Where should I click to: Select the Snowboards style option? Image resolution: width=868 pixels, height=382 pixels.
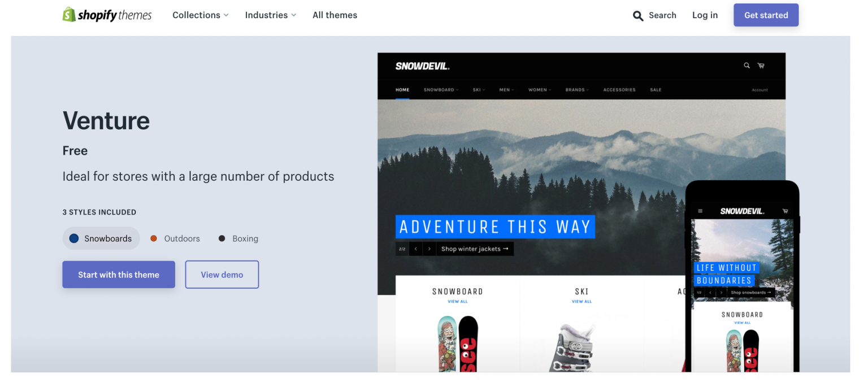(101, 238)
